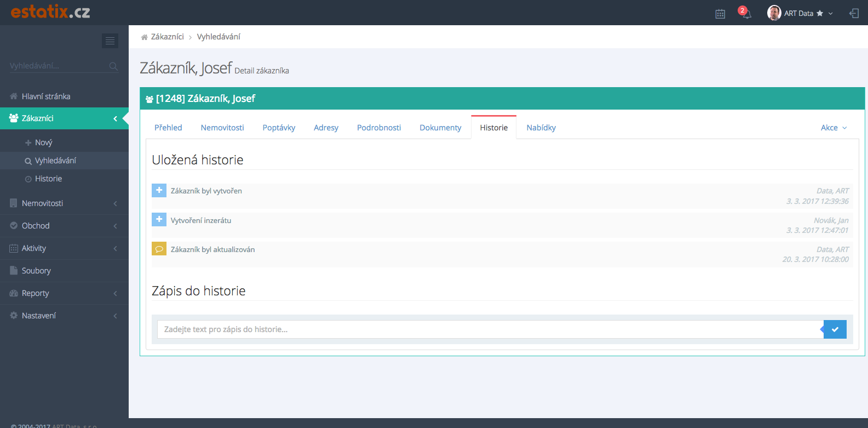The width and height of the screenshot is (868, 428).
Task: Switch to the Nemovitosti tab
Action: [x=222, y=128]
